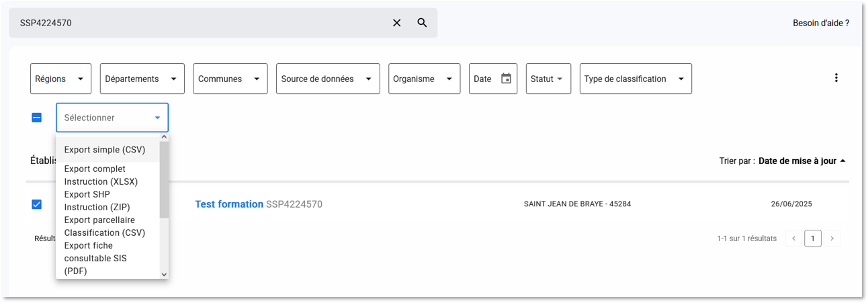Go to previous results page arrow
868x303 pixels.
point(794,239)
